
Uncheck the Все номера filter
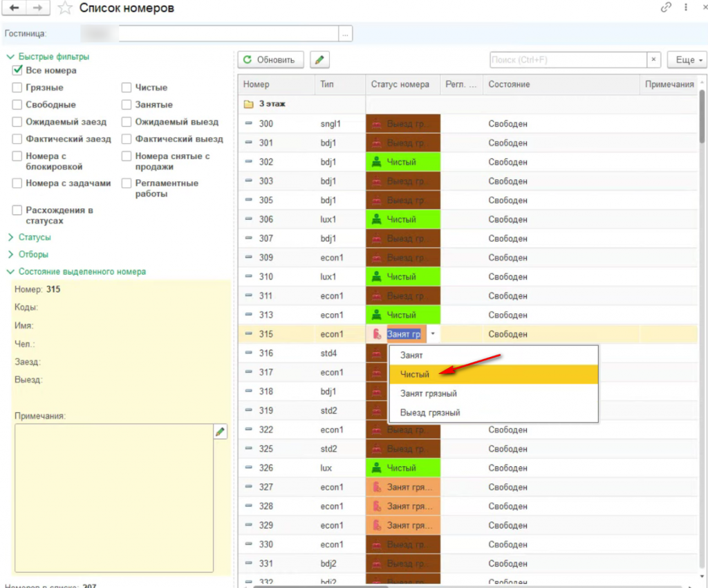pyautogui.click(x=17, y=70)
